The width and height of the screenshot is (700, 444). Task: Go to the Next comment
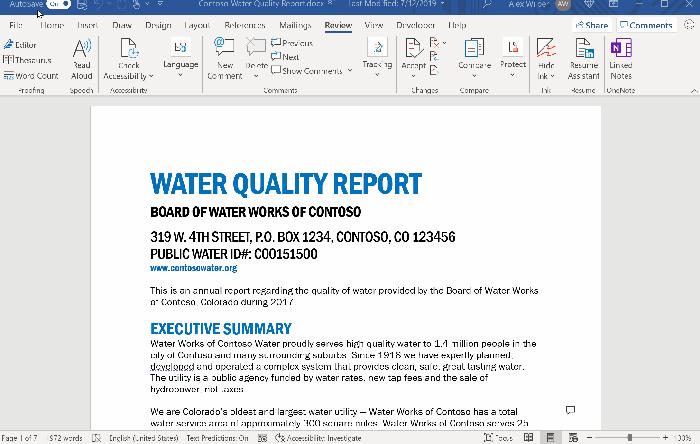click(x=285, y=57)
